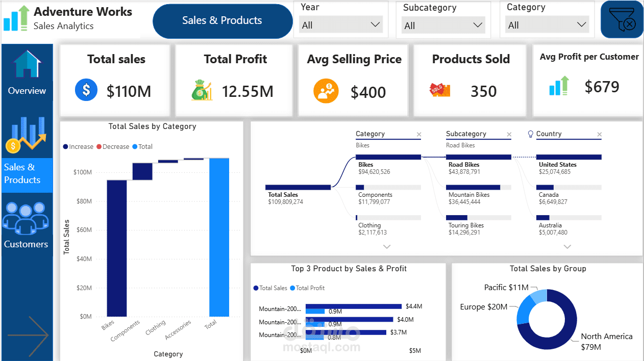Image resolution: width=644 pixels, height=361 pixels.
Task: Select the Mountain Bikes node in decomposition tree
Action: [478, 194]
